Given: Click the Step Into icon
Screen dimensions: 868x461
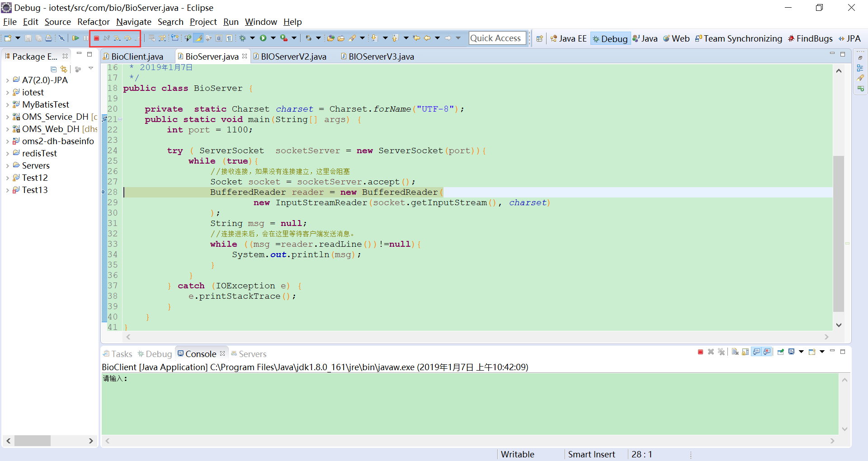Looking at the screenshot, I should [117, 38].
